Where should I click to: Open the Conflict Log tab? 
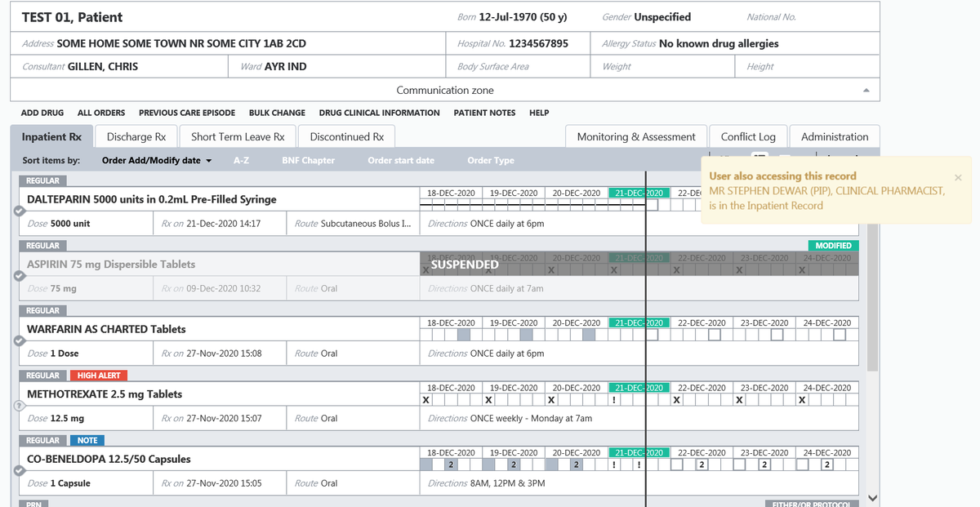point(748,137)
